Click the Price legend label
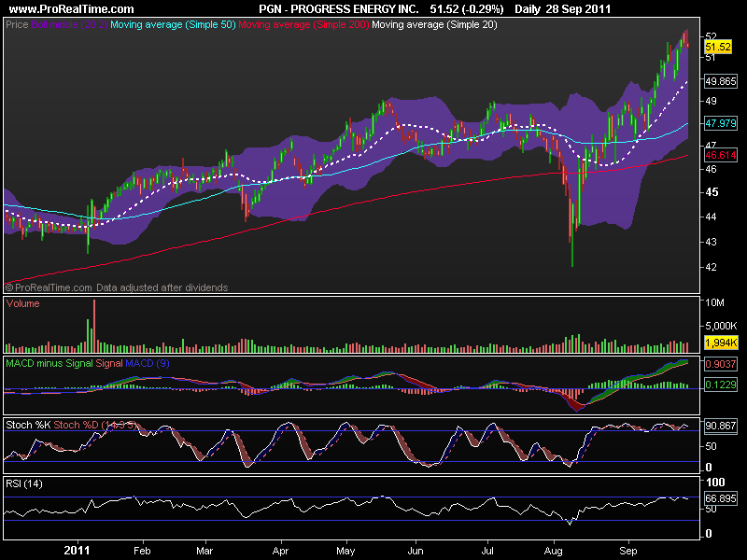The height and width of the screenshot is (560, 747). 17,24
